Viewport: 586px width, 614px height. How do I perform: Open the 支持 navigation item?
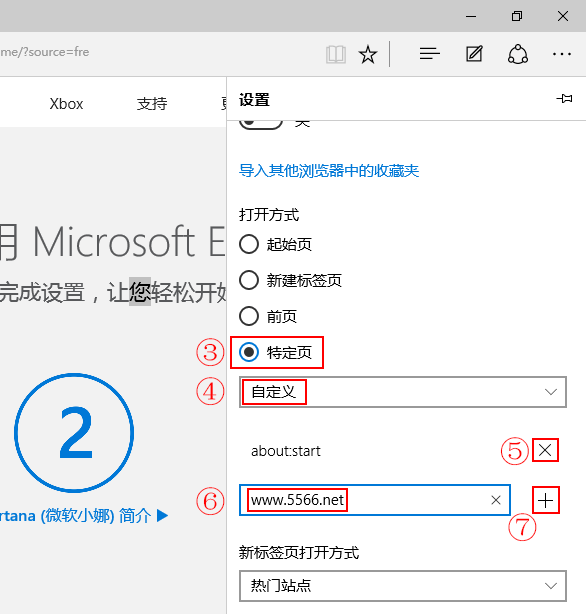click(152, 104)
